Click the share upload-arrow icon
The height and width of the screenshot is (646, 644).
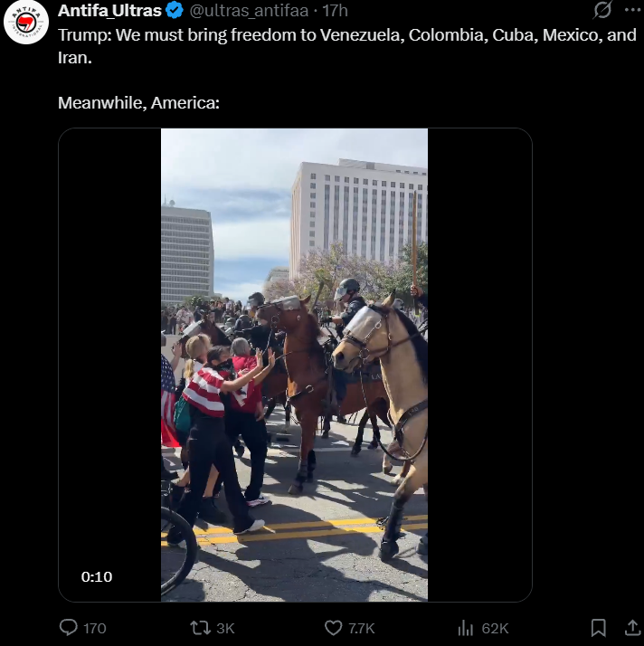(632, 628)
